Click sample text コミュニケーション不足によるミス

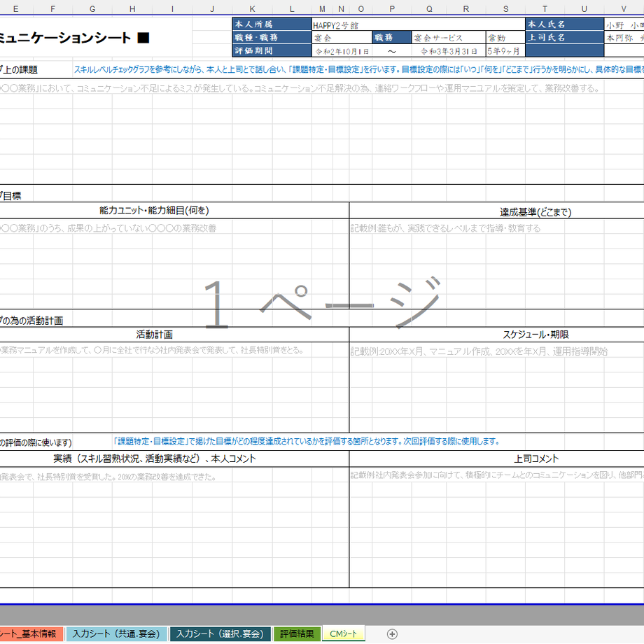coord(301,88)
